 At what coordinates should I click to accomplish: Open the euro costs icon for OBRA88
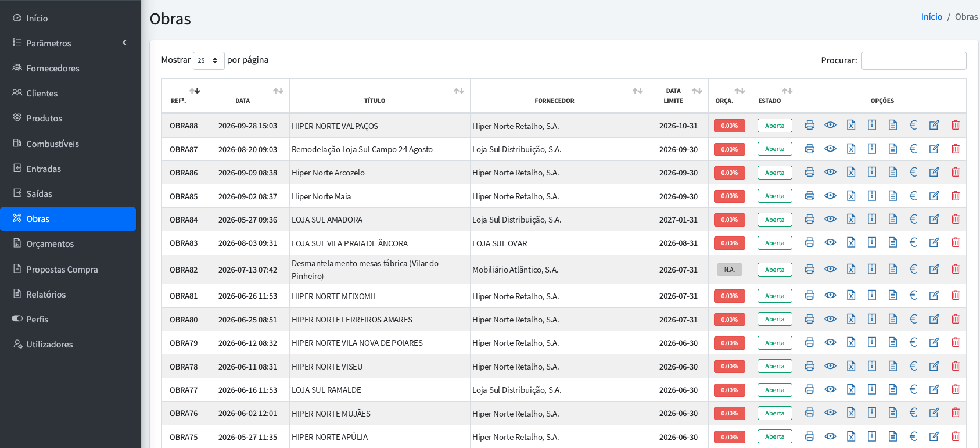point(913,125)
